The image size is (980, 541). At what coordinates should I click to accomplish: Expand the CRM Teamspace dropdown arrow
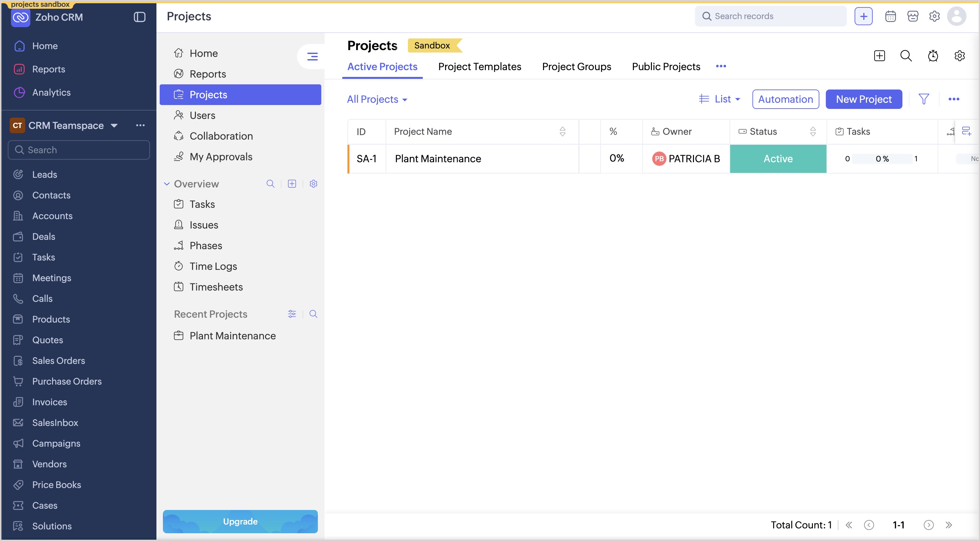pos(114,125)
